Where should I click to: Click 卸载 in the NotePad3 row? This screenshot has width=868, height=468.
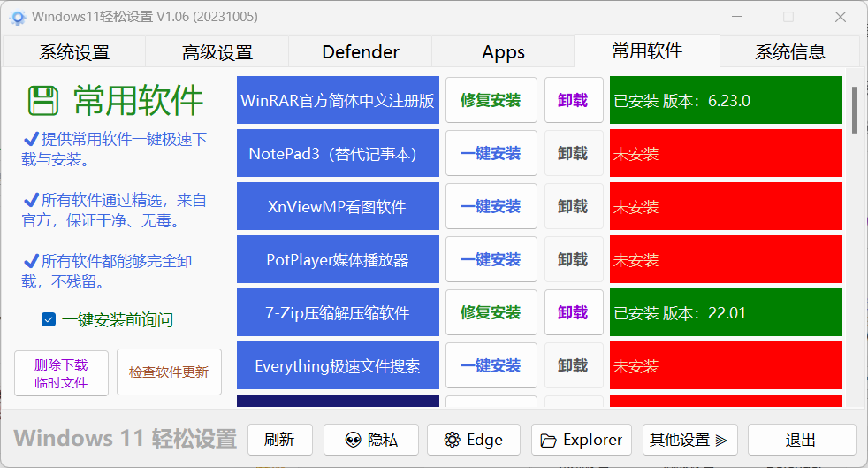pos(574,153)
